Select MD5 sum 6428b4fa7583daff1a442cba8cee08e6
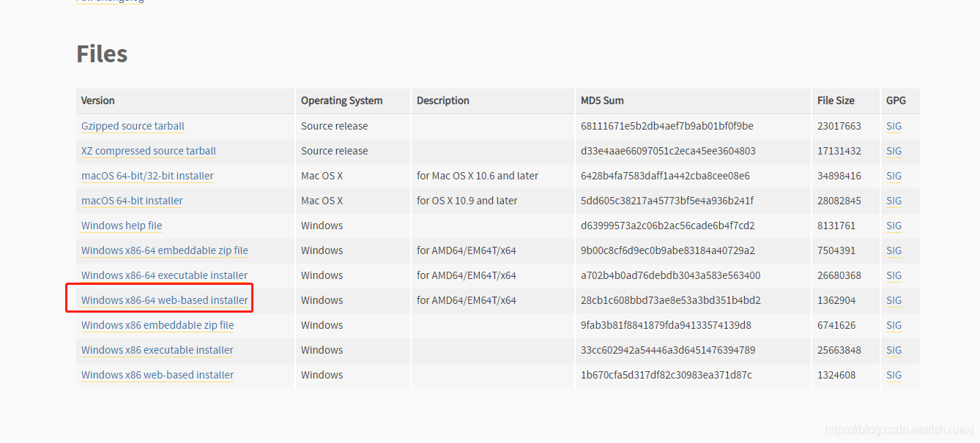Screen dimensions: 980x443 665,176
